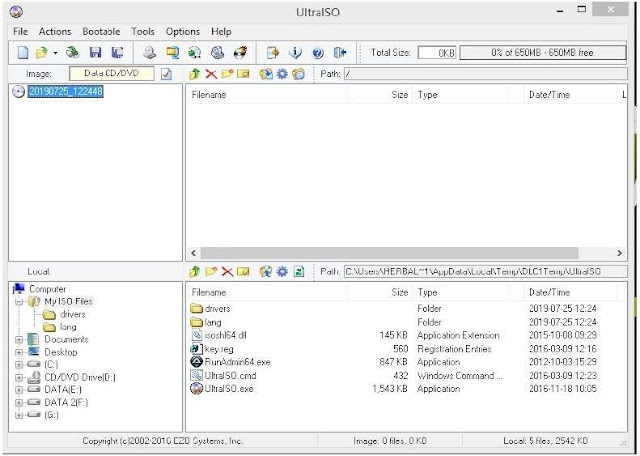Click red X delete in Local toolbar
Image resolution: width=640 pixels, height=456 pixels.
[227, 271]
